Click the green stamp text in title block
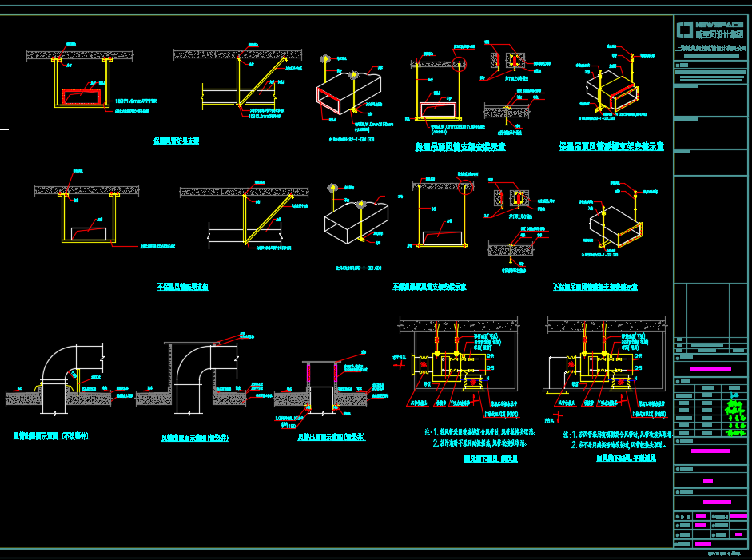This screenshot has width=752, height=560. pyautogui.click(x=734, y=413)
